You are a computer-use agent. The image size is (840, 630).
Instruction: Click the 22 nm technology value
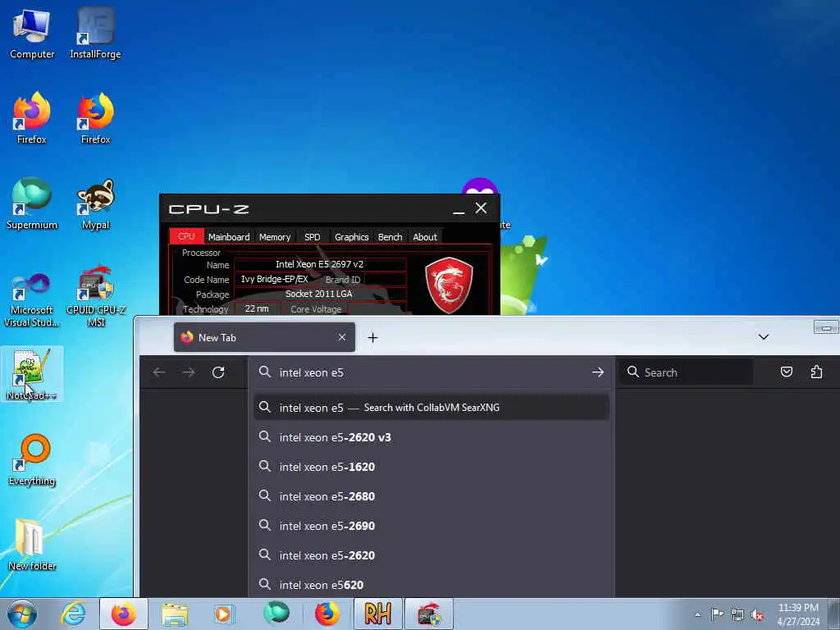[x=257, y=309]
